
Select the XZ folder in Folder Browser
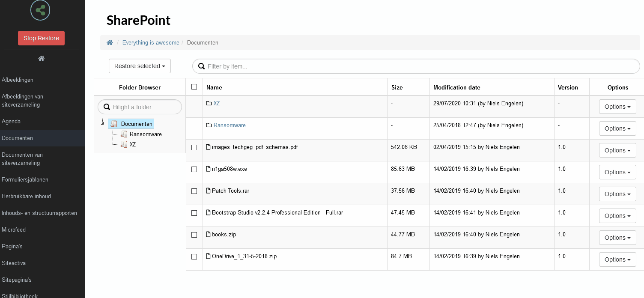[x=133, y=144]
